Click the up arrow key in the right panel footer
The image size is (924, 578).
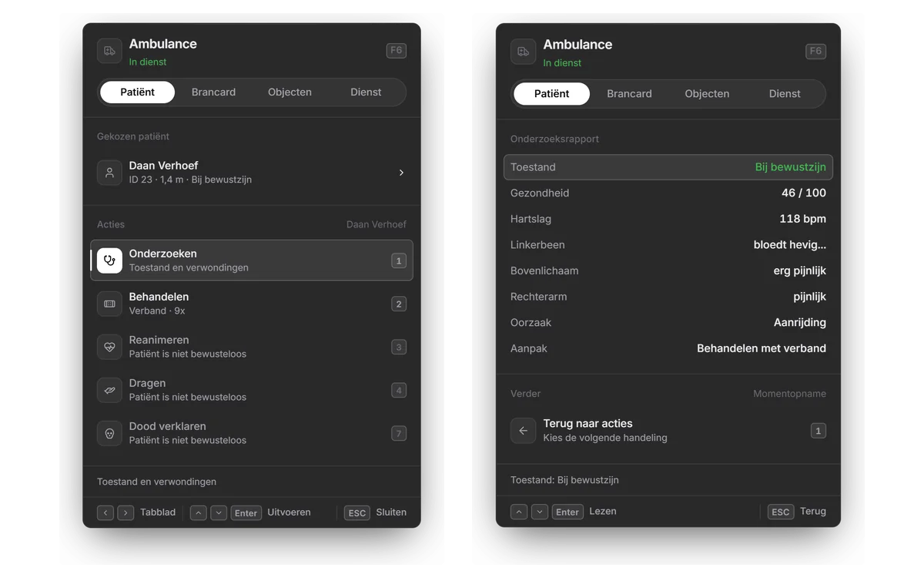[519, 512]
